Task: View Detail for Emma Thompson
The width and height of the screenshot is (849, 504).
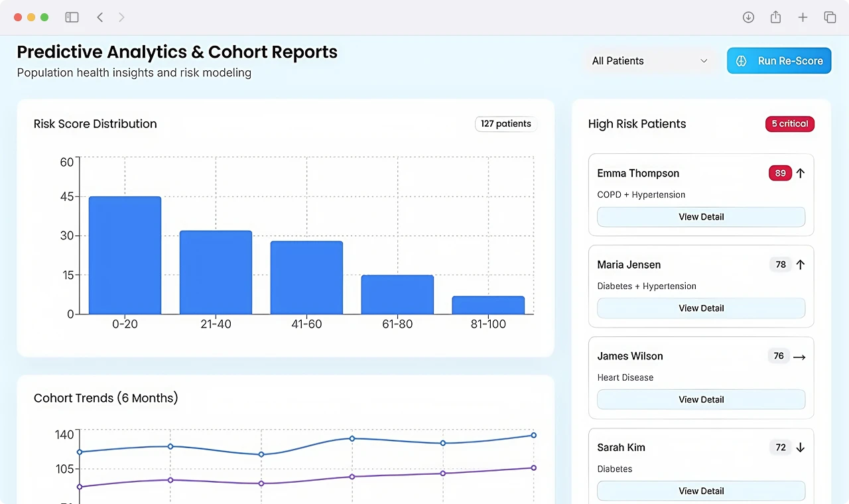Action: click(x=701, y=217)
